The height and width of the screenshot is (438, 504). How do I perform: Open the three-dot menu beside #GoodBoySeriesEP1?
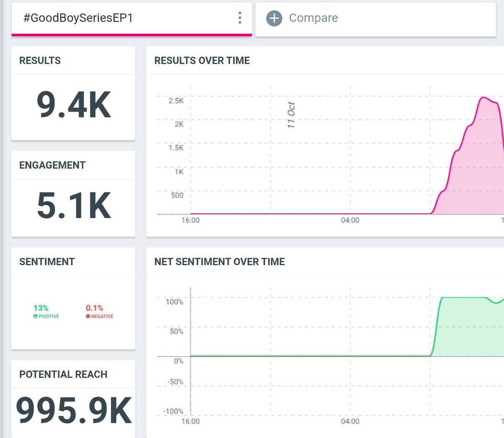[240, 18]
